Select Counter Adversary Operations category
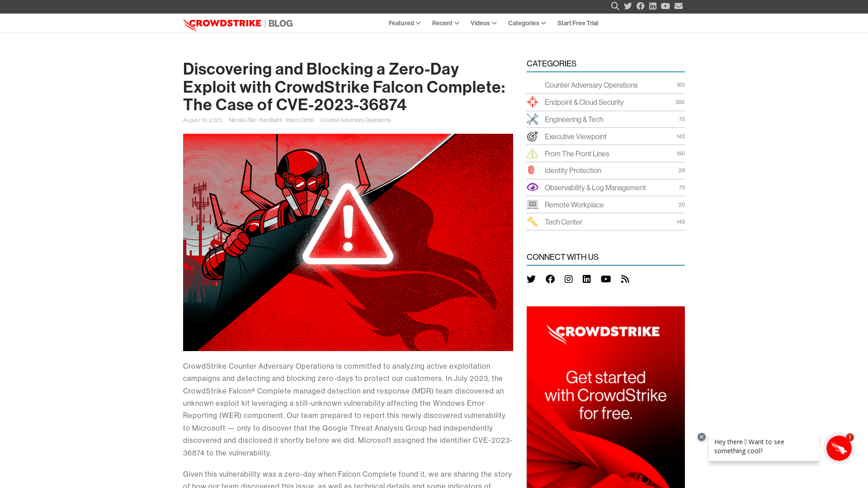Image resolution: width=868 pixels, height=488 pixels. [591, 84]
